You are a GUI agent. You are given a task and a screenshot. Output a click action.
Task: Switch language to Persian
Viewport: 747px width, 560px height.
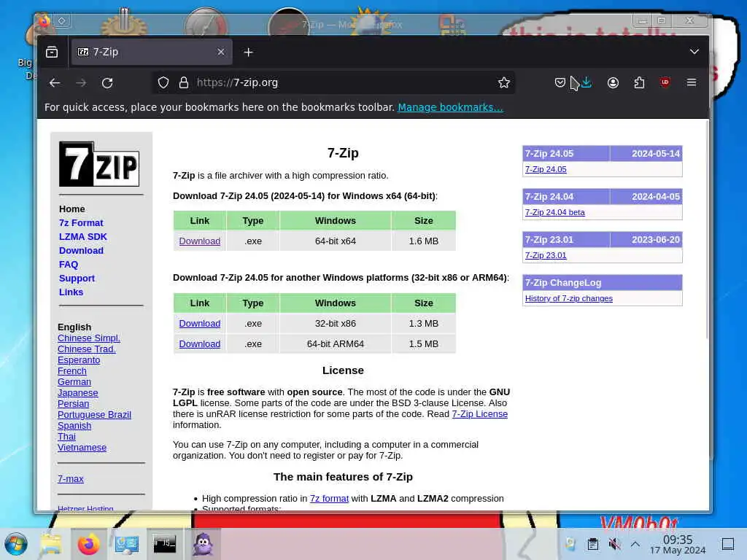pyautogui.click(x=74, y=404)
